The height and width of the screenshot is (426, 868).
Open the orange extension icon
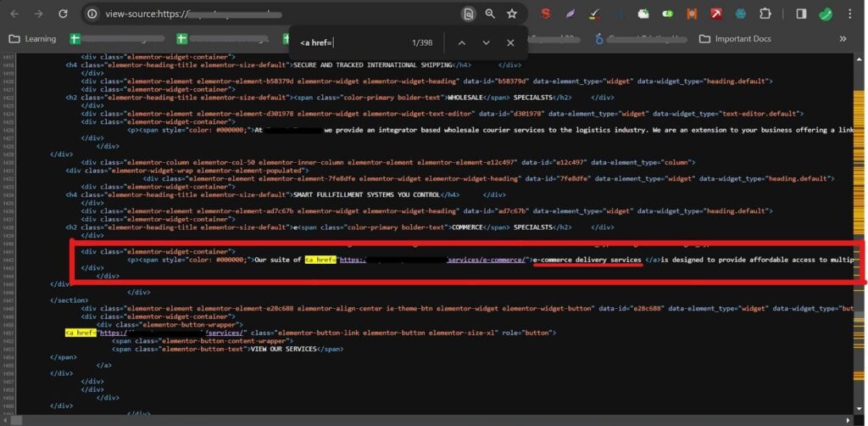coord(692,14)
